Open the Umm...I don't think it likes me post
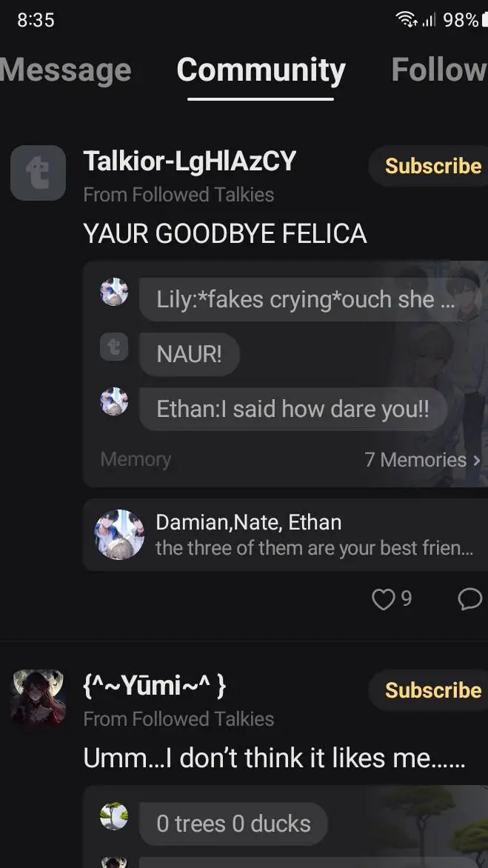The width and height of the screenshot is (488, 868). [x=275, y=758]
